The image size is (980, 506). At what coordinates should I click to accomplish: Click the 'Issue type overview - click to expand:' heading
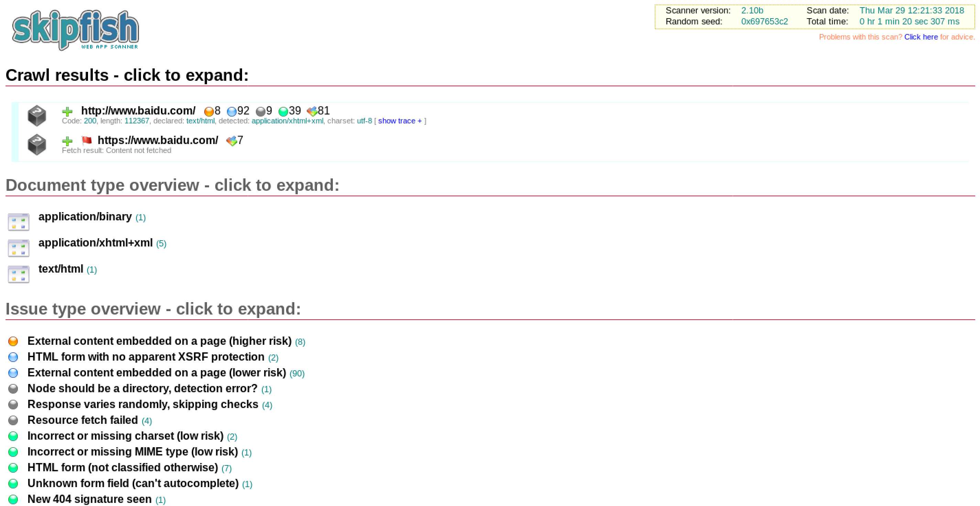tap(153, 309)
